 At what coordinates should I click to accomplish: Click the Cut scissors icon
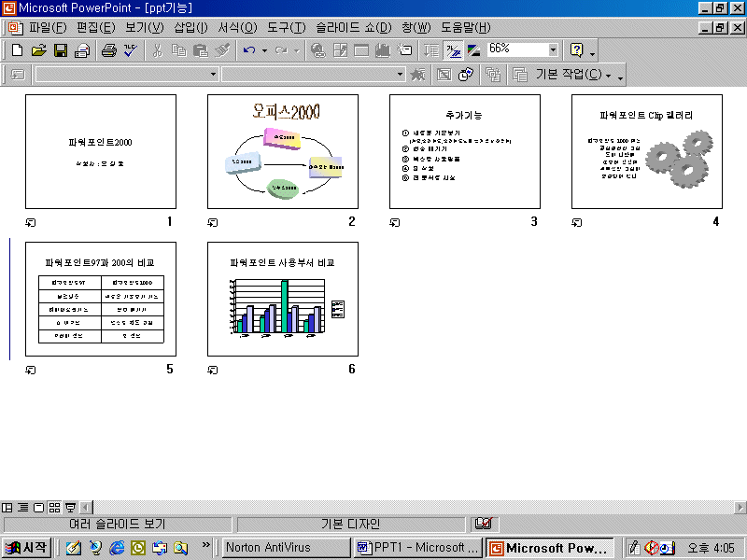157,50
